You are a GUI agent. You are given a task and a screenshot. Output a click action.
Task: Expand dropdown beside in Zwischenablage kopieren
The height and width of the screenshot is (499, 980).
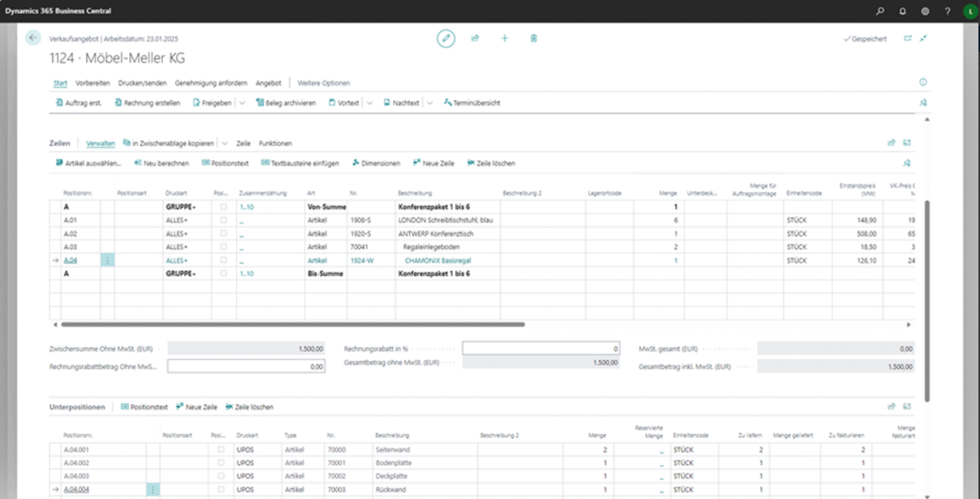coord(225,143)
